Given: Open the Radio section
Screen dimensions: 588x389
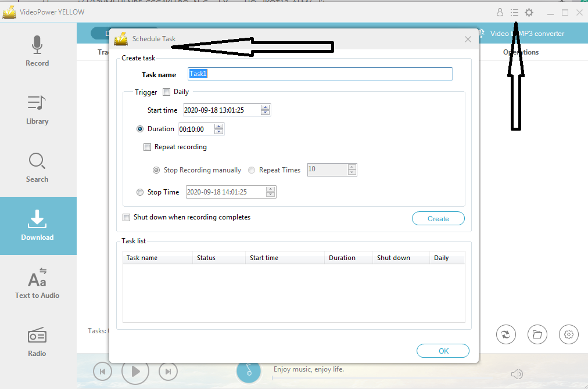Looking at the screenshot, I should click(37, 341).
